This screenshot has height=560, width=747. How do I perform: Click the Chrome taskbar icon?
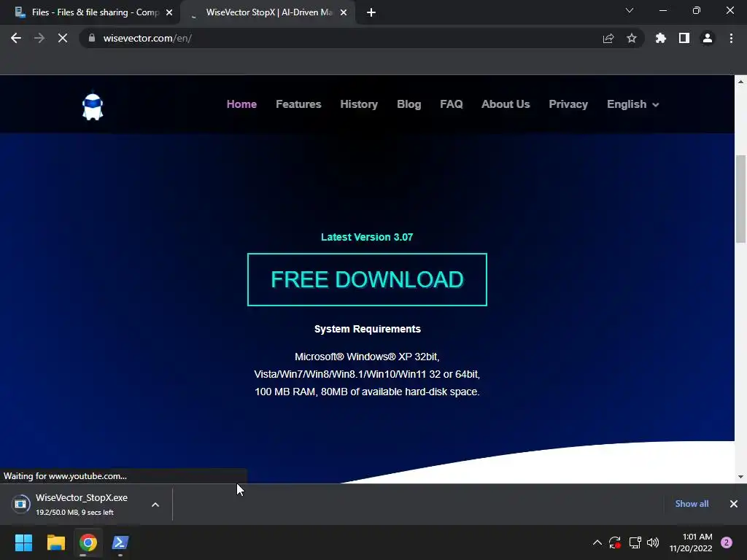[88, 542]
